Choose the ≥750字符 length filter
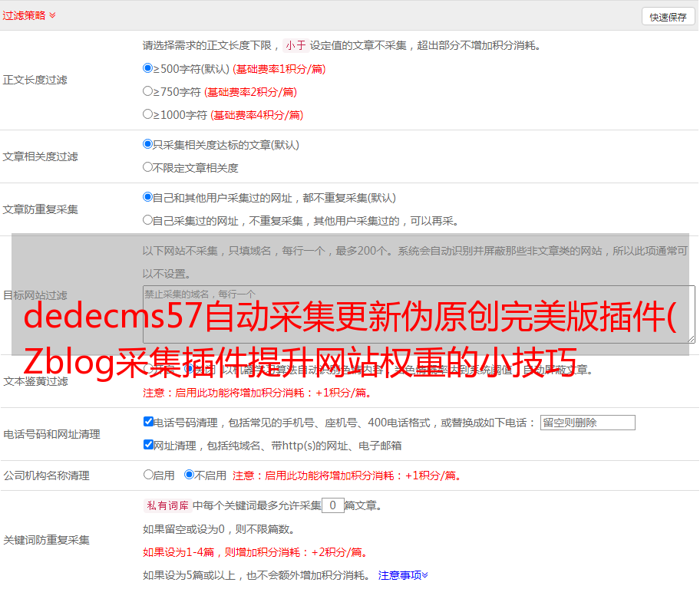This screenshot has width=700, height=589. [x=147, y=91]
